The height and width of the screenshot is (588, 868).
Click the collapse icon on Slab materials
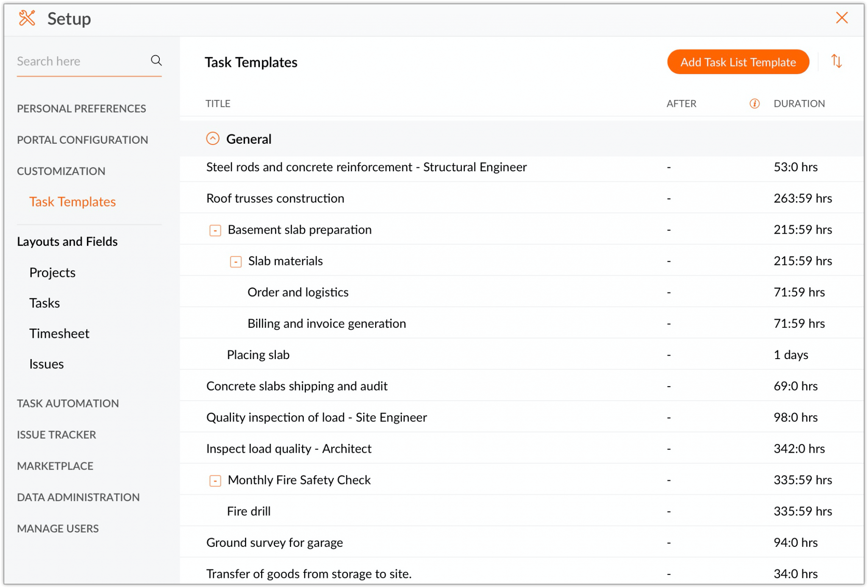click(235, 262)
